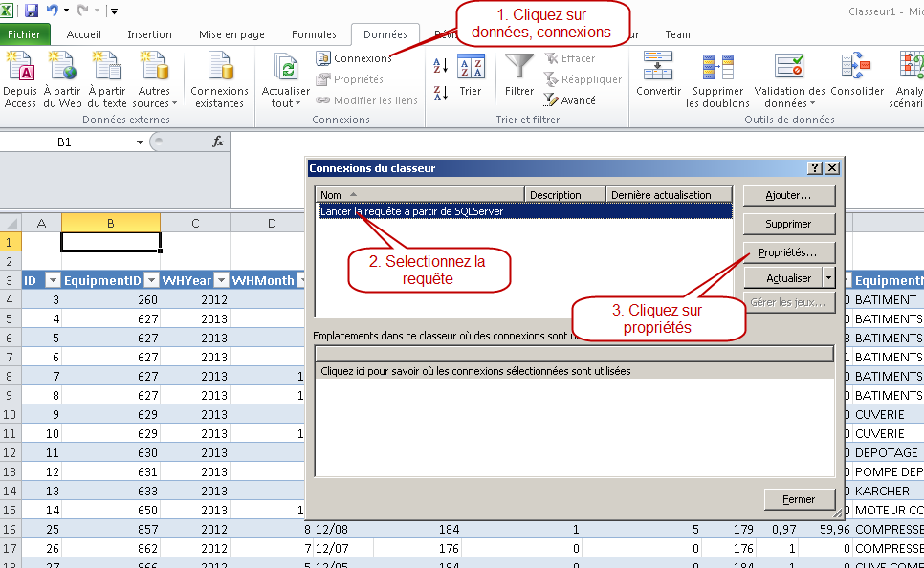924x568 pixels.
Task: Toggle the Filtrer funnel
Action: pos(519,76)
